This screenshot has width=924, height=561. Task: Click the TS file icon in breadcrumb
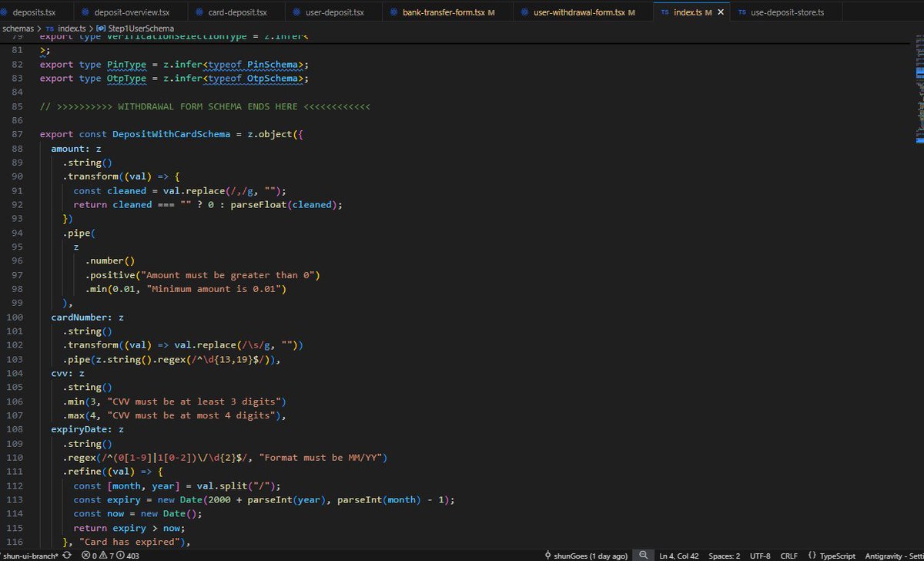(x=50, y=29)
